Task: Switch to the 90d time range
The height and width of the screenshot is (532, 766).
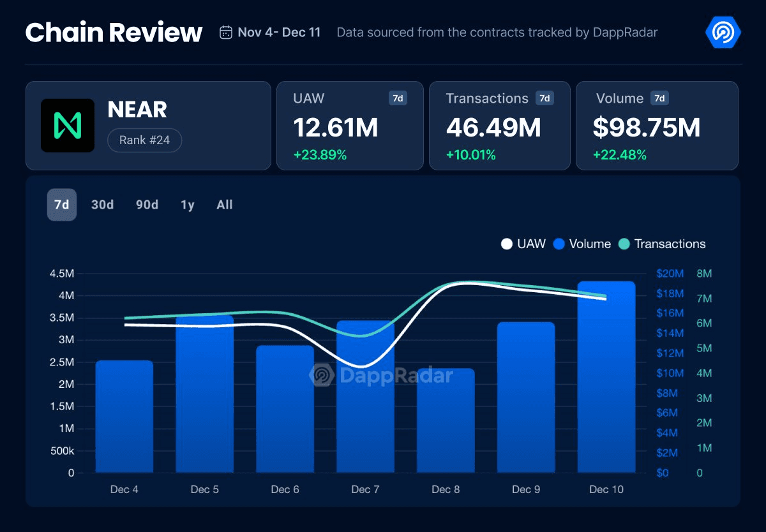Action: click(x=147, y=205)
